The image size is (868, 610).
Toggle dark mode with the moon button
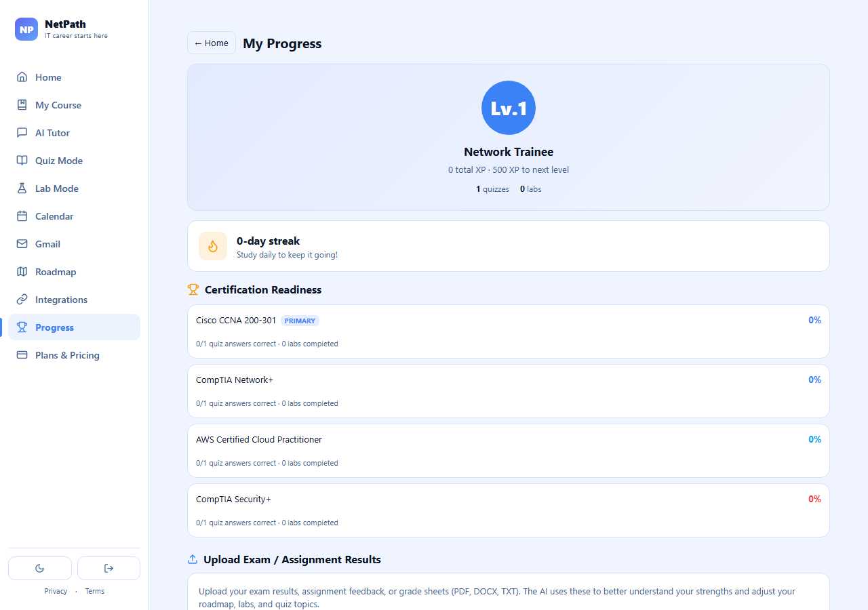pos(40,568)
